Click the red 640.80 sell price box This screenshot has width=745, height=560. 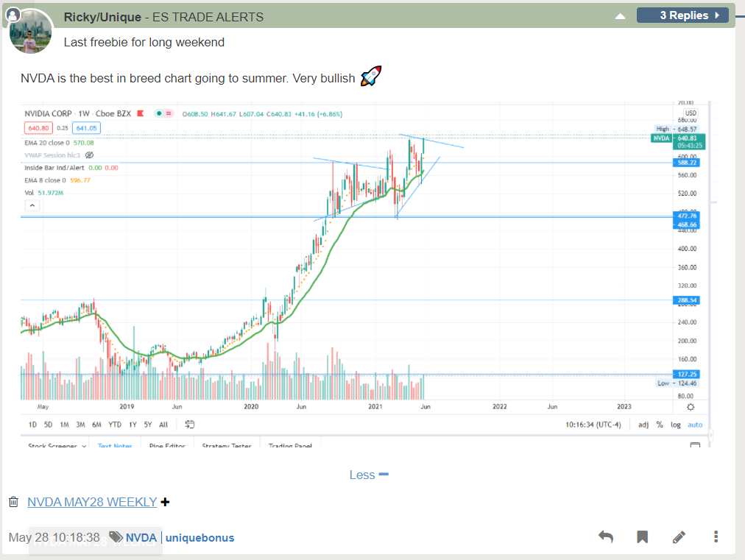(x=38, y=128)
